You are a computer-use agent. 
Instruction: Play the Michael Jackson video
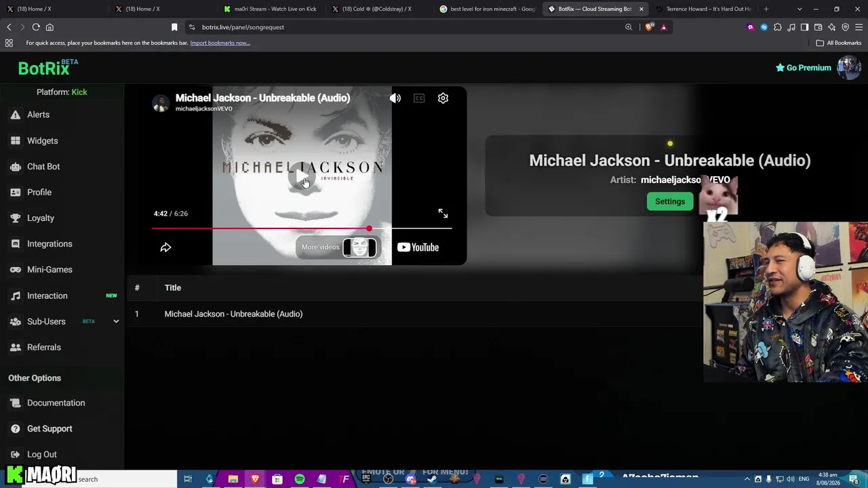point(302,178)
